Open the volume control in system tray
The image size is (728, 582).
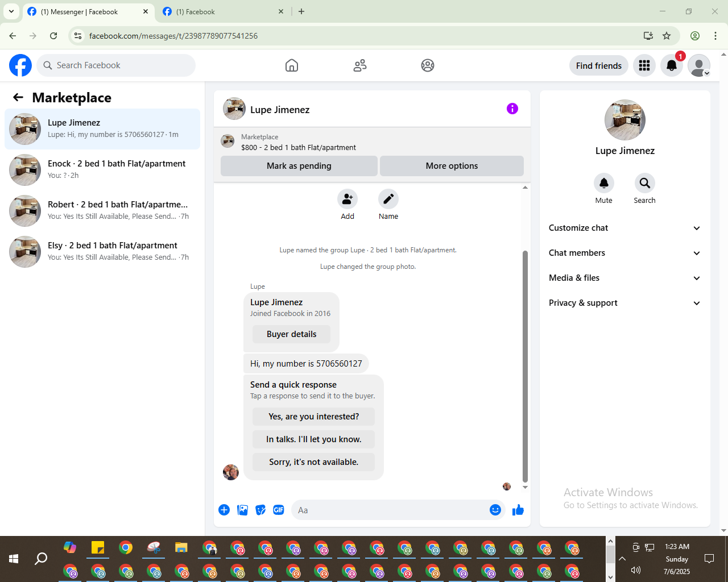click(636, 570)
